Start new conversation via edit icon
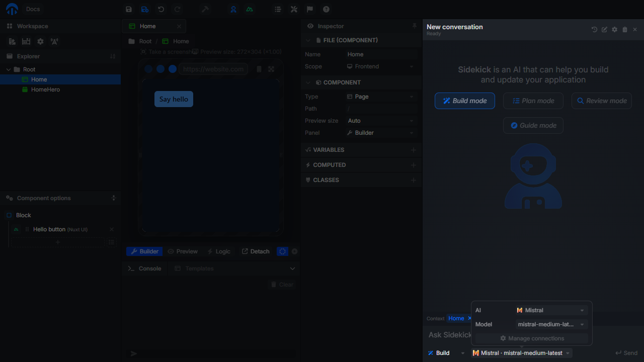Viewport: 644px width, 362px height. [604, 30]
